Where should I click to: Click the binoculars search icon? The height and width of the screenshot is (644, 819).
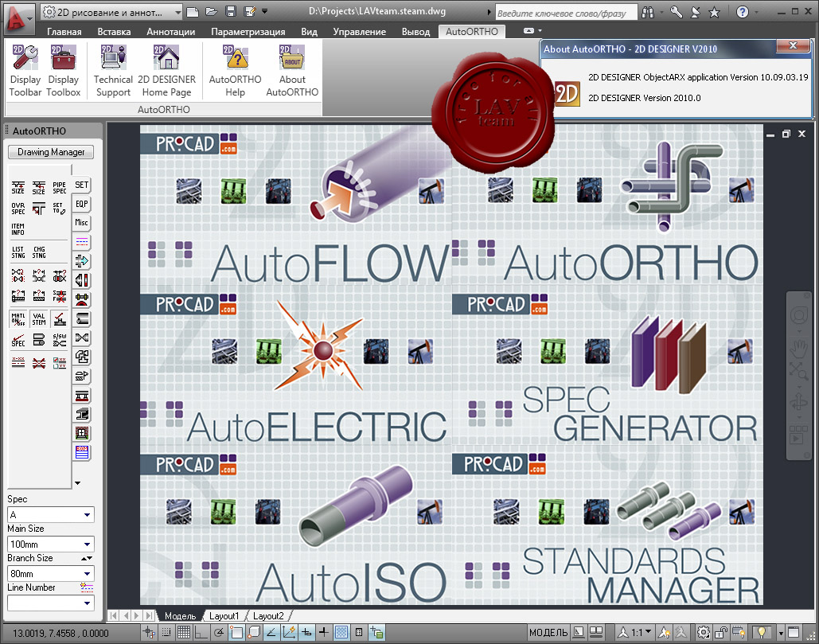[x=648, y=12]
